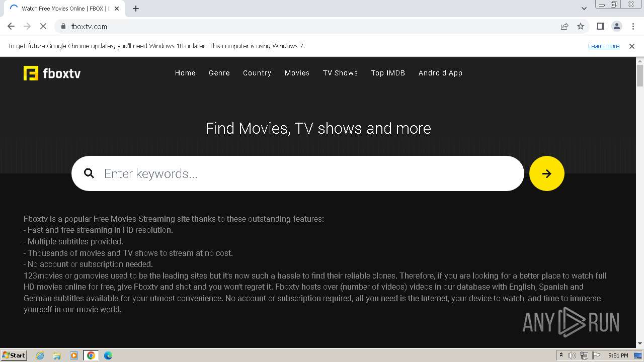Click the Learn more link
The height and width of the screenshot is (362, 644).
coord(604,46)
